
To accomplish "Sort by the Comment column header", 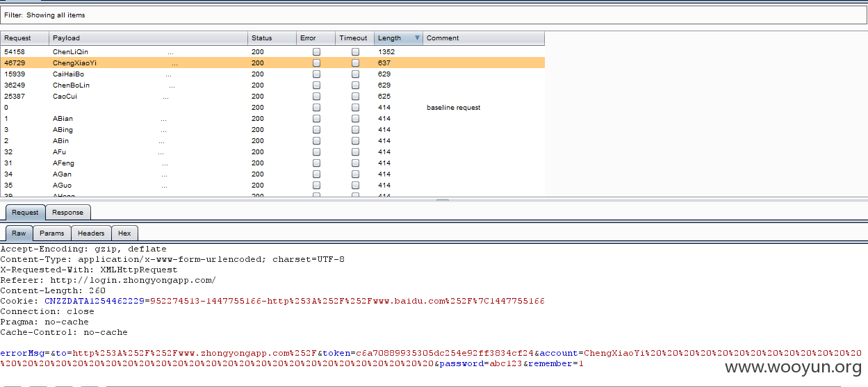I will 484,38.
